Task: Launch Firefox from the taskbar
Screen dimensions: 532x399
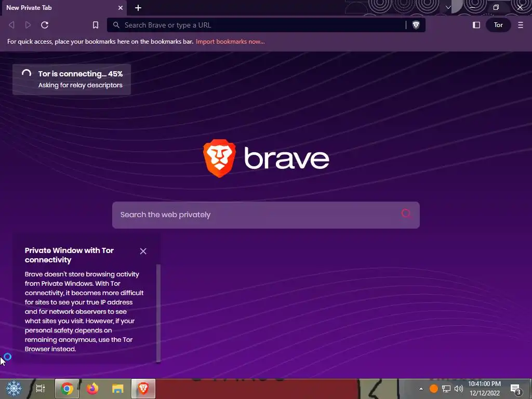Action: 92,389
